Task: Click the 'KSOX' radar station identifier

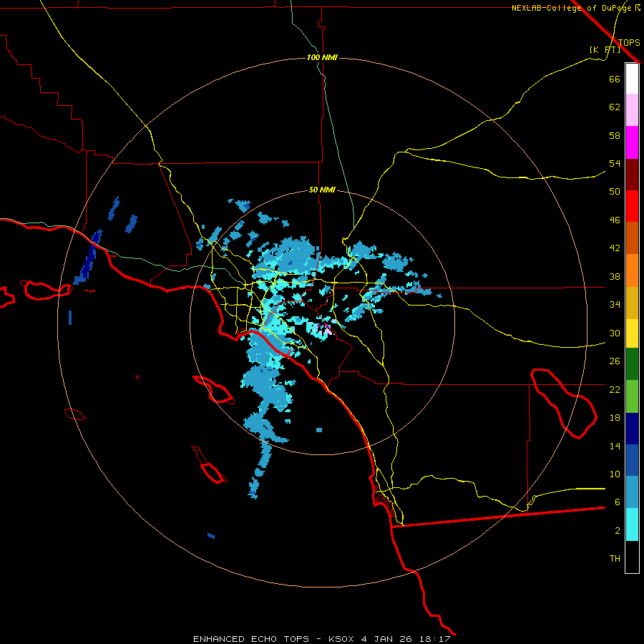Action: click(341, 639)
